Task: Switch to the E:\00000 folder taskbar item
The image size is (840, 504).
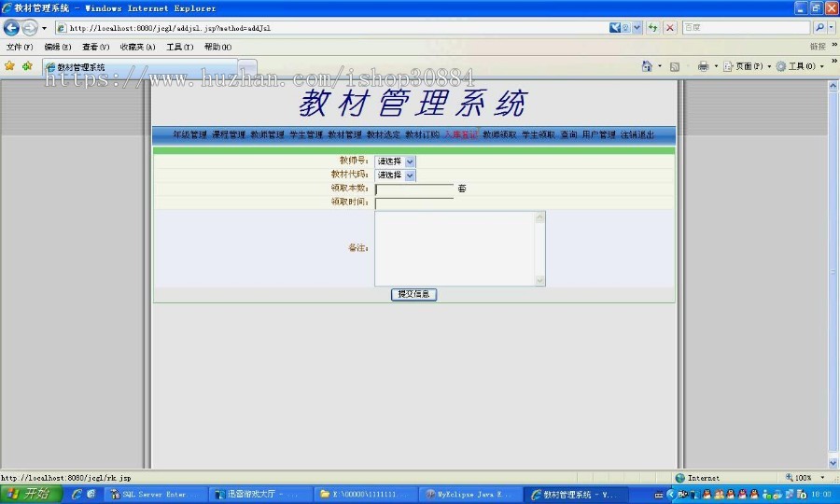Action: click(x=365, y=495)
